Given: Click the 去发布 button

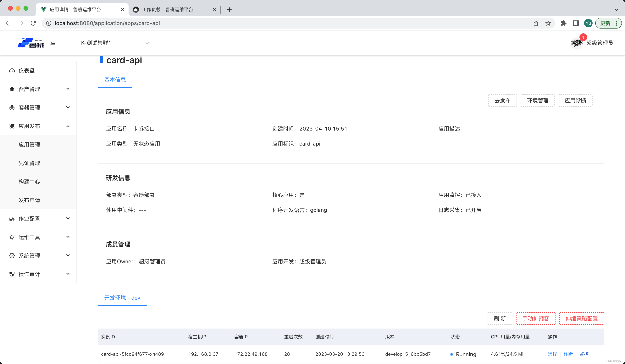Looking at the screenshot, I should 502,100.
